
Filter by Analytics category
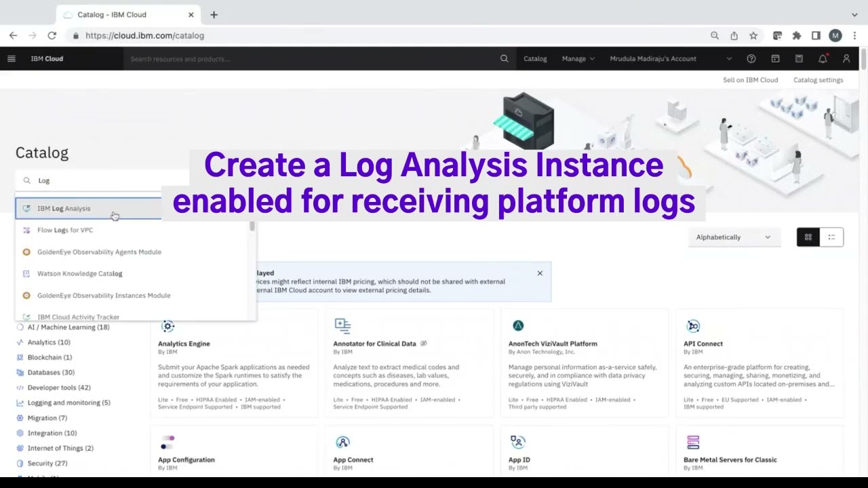click(48, 342)
